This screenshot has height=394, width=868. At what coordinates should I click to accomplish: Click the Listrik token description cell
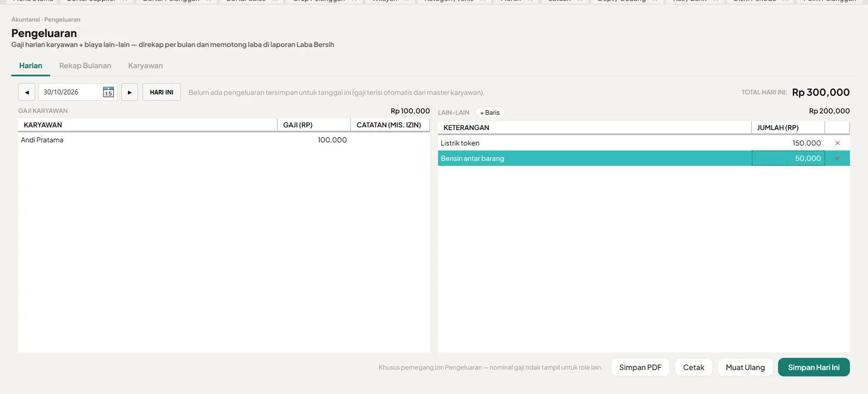point(595,143)
